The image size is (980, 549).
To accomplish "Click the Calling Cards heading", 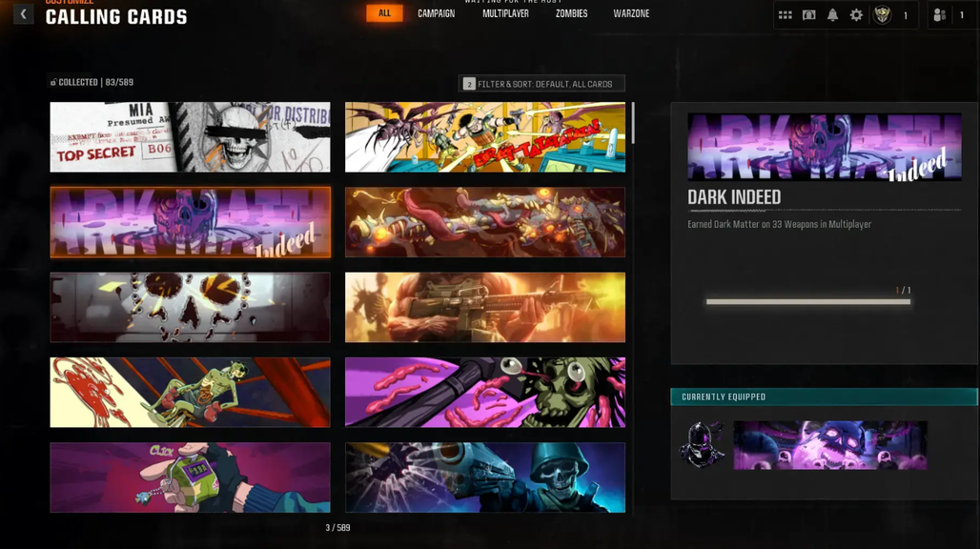I will pyautogui.click(x=116, y=17).
